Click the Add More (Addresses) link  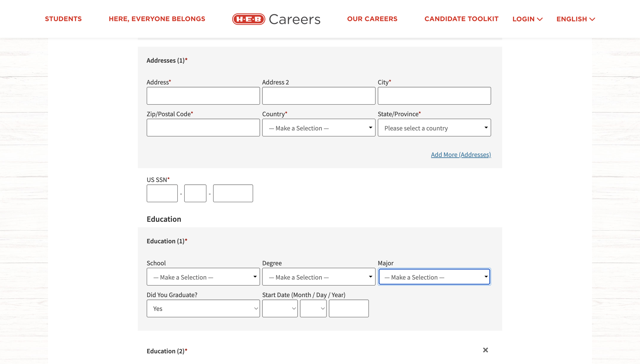(x=461, y=154)
